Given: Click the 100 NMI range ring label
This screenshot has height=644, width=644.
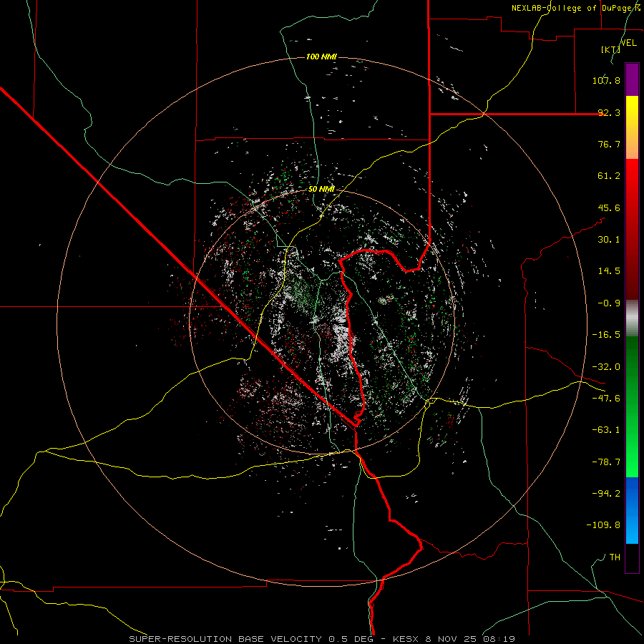Looking at the screenshot, I should 321,57.
